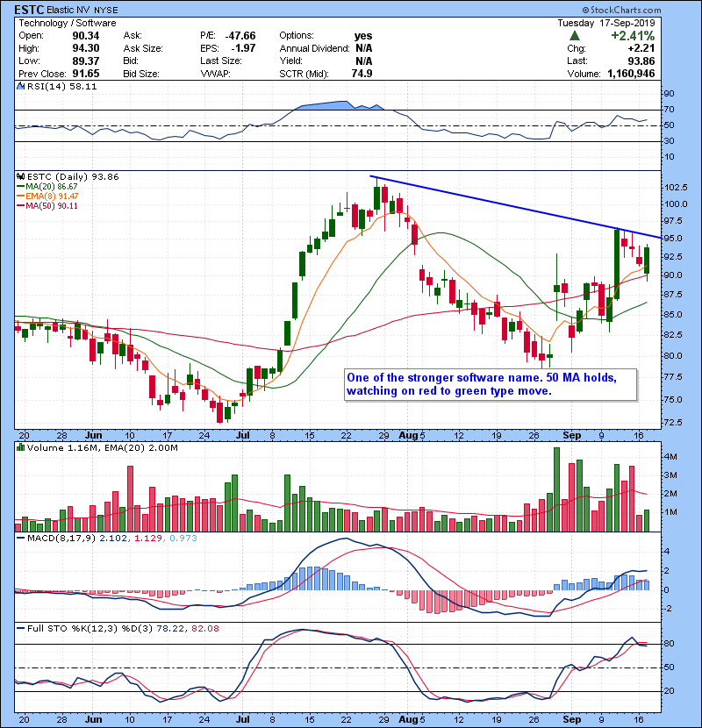Click the 70 level on RSI axis
This screenshot has width=702, height=728.
coord(669,110)
